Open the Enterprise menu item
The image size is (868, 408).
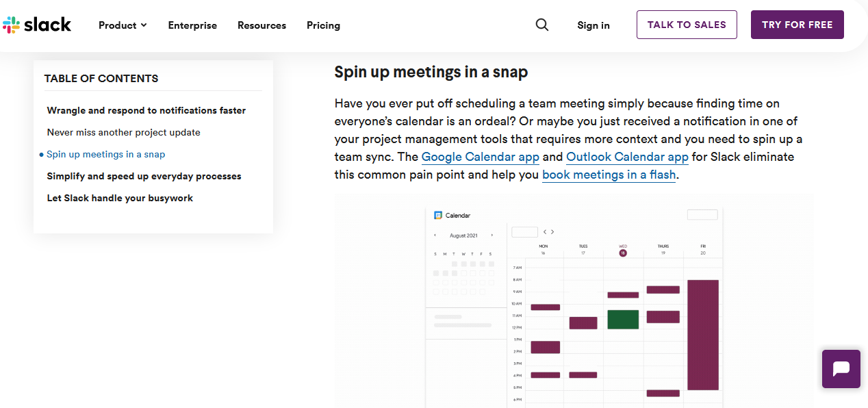coord(192,25)
